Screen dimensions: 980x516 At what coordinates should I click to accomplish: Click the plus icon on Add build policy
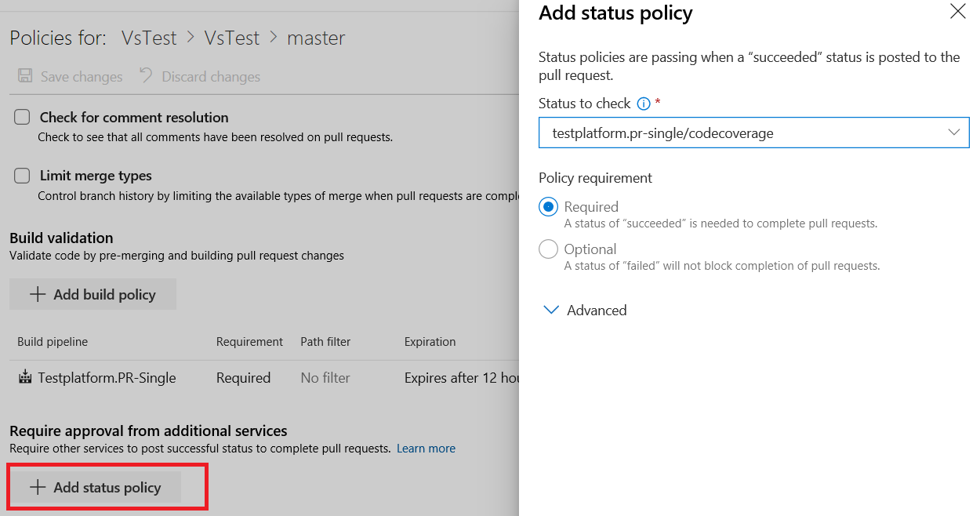click(37, 293)
